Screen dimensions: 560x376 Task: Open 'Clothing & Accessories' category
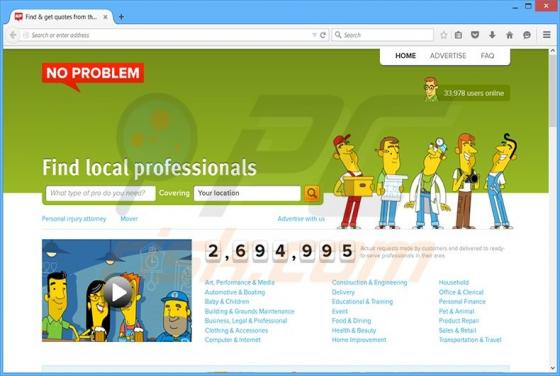(236, 330)
